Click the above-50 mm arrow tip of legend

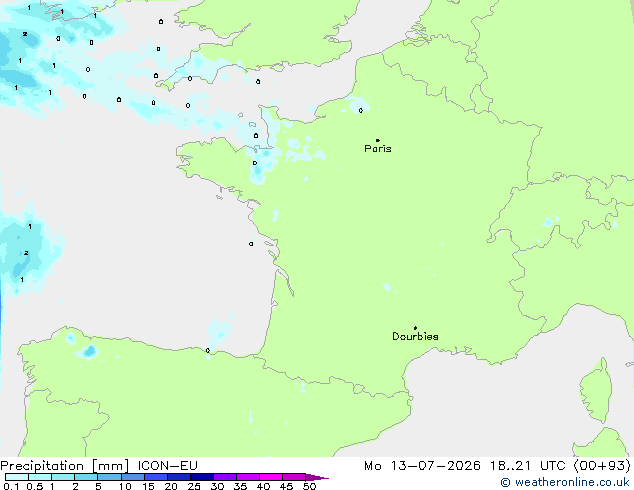(x=317, y=477)
